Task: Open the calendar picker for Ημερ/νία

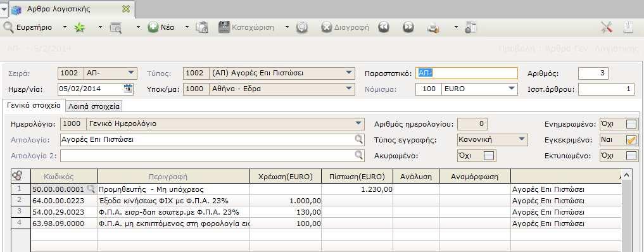Action: click(x=128, y=88)
